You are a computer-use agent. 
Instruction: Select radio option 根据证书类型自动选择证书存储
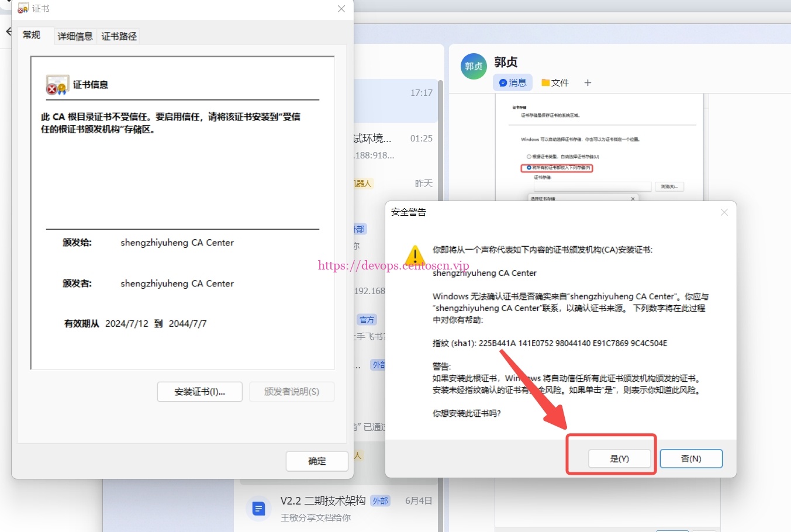click(x=529, y=157)
